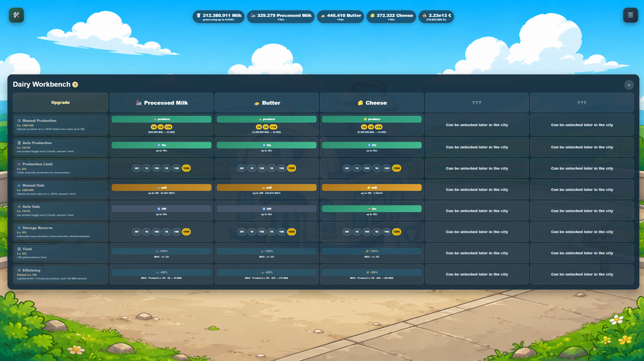The image size is (644, 361).
Task: Click the Processed Milk column header icon
Action: pos(139,103)
